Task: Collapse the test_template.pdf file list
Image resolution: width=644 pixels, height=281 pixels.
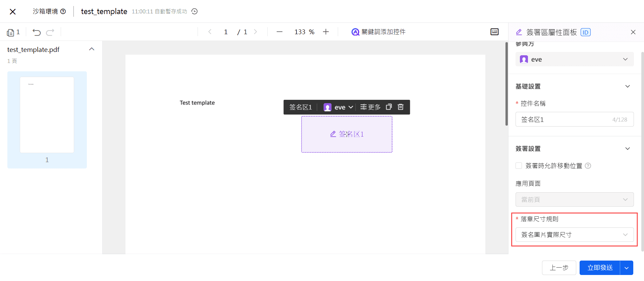Action: [92, 49]
